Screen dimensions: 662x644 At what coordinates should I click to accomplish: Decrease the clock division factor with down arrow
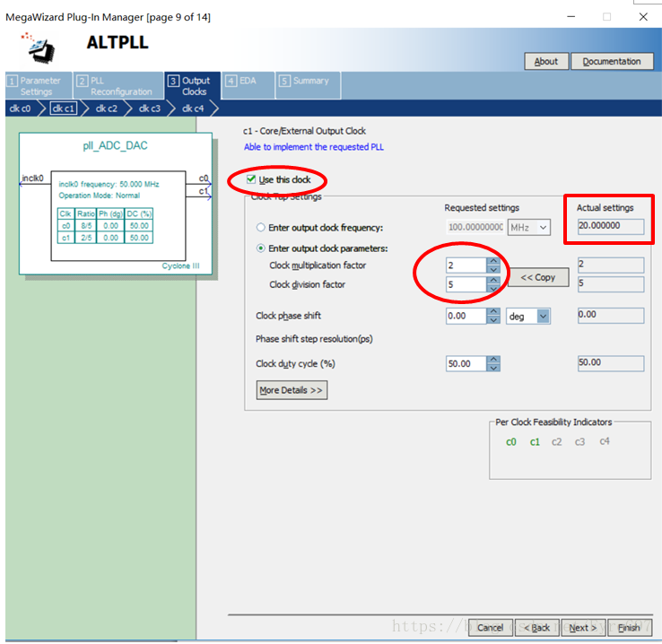493,288
